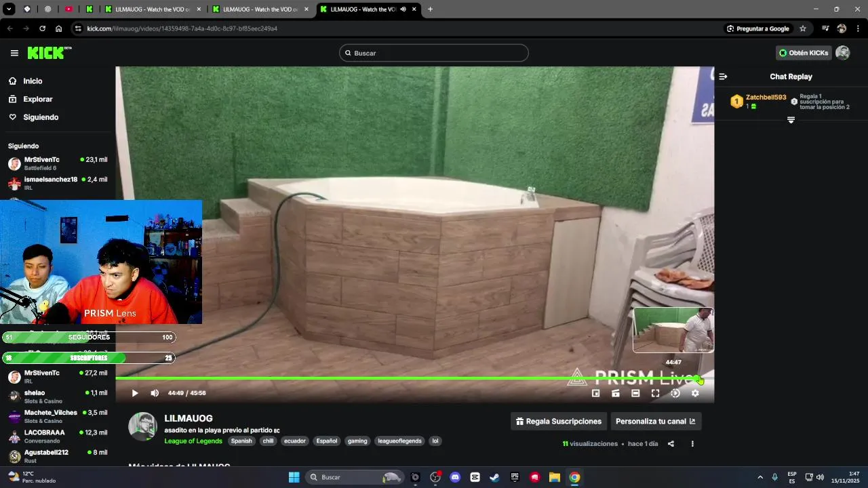Switch to the pinned YouTube tab
This screenshot has height=488, width=868.
click(68, 9)
